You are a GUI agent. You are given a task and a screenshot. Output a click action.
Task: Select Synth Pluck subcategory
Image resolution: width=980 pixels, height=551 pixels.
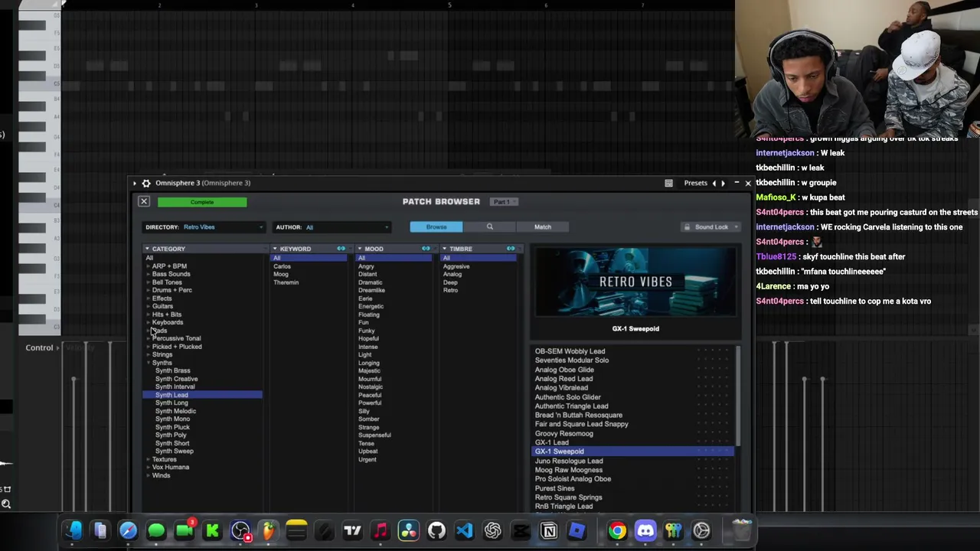click(172, 427)
